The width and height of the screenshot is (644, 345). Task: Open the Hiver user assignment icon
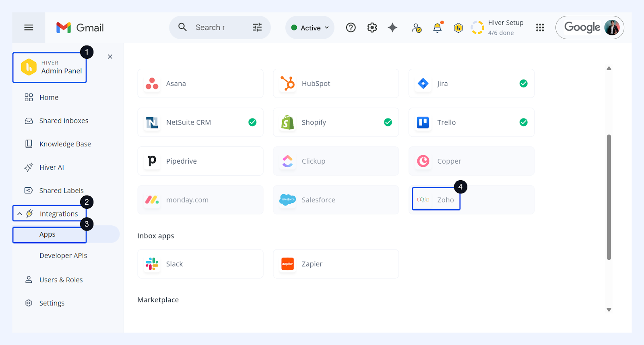click(417, 28)
